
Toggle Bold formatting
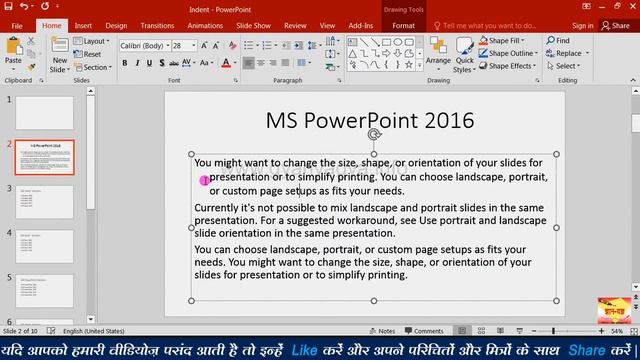click(125, 63)
